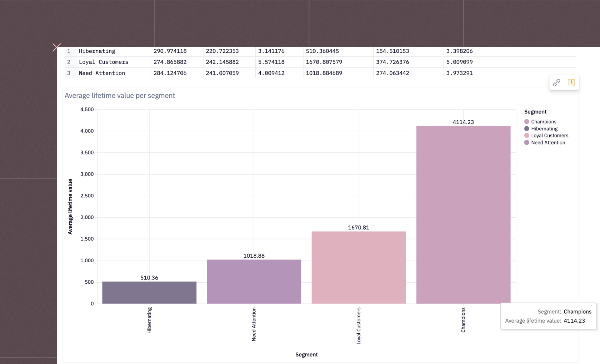Click the Average lifetime value per segment title
Image resolution: width=600 pixels, height=364 pixels.
coord(119,95)
